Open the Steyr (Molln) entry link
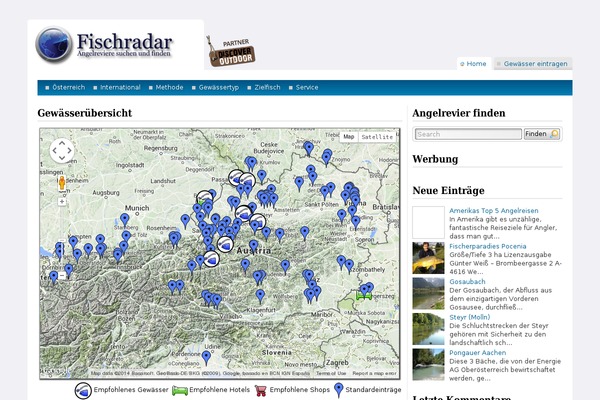600x400 pixels. (469, 317)
